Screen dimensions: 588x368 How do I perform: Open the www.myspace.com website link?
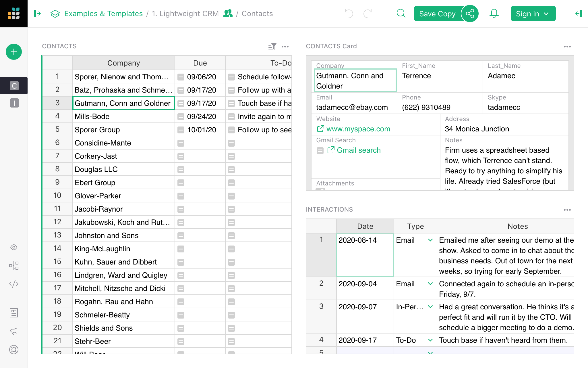[358, 129]
